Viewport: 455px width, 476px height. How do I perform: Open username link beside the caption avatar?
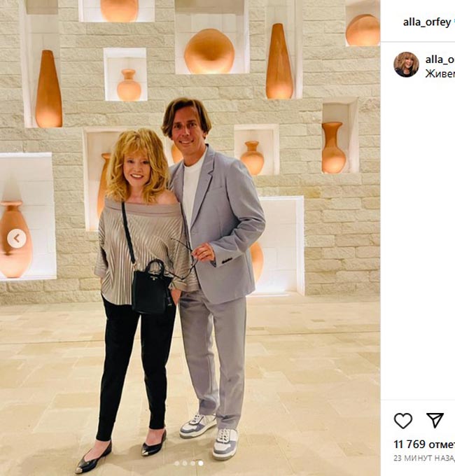440,59
